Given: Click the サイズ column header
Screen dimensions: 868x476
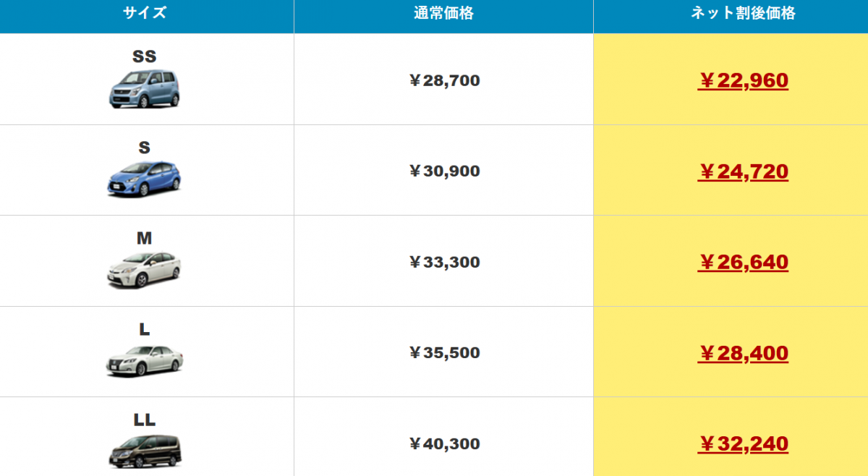Looking at the screenshot, I should coord(145,13).
